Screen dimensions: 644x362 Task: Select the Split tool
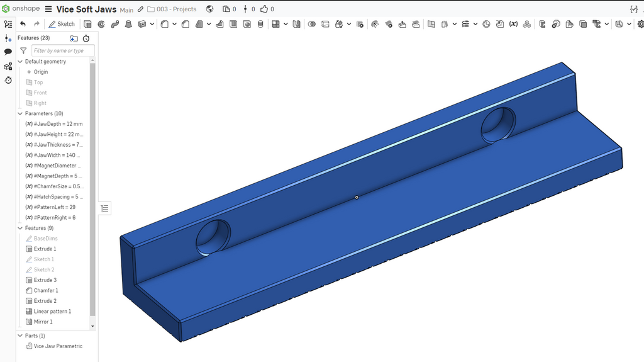pyautogui.click(x=325, y=25)
